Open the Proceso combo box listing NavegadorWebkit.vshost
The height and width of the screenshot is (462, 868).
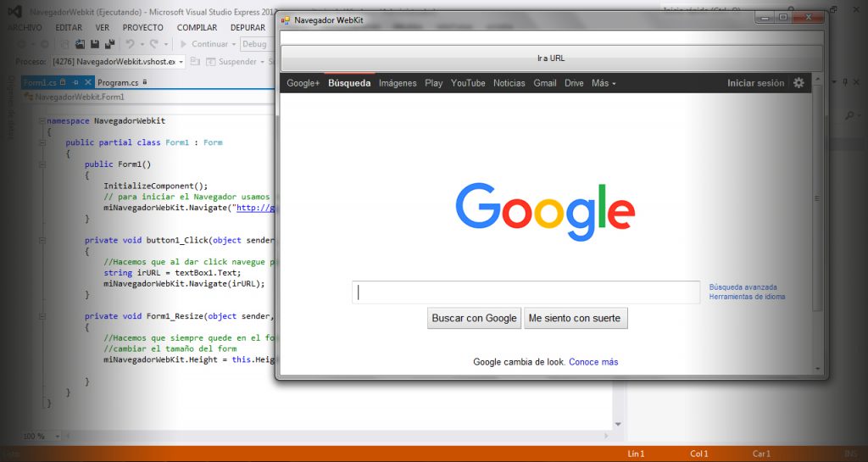[118, 62]
